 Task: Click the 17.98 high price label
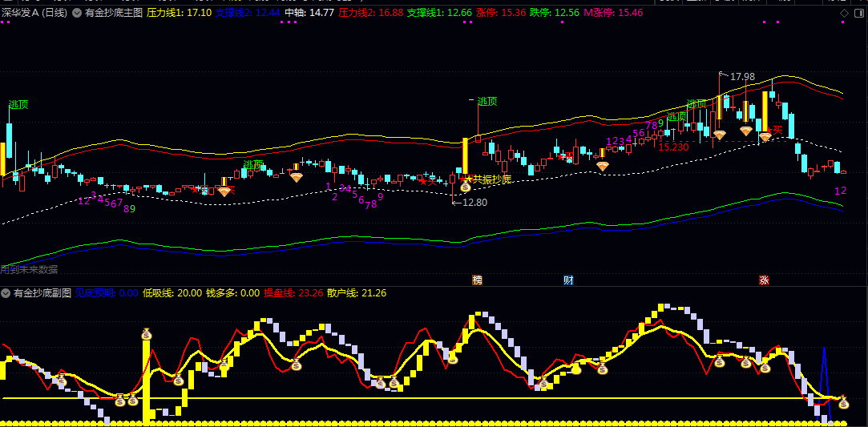(x=742, y=76)
